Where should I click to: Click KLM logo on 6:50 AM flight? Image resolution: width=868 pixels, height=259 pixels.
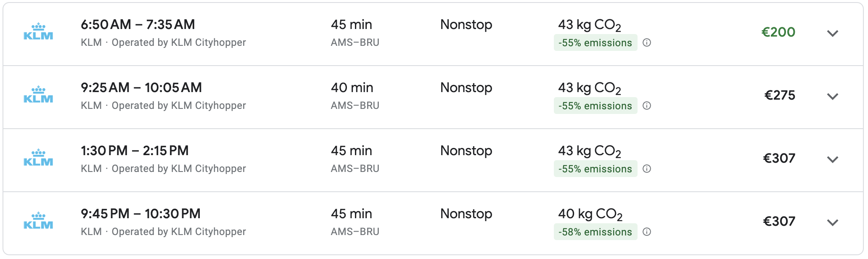tap(38, 32)
